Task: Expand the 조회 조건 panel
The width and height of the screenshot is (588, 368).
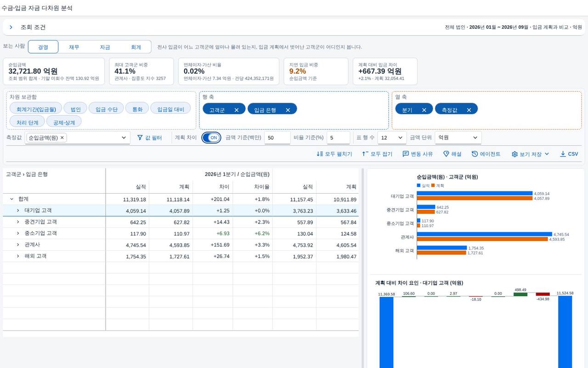Action: pos(11,27)
